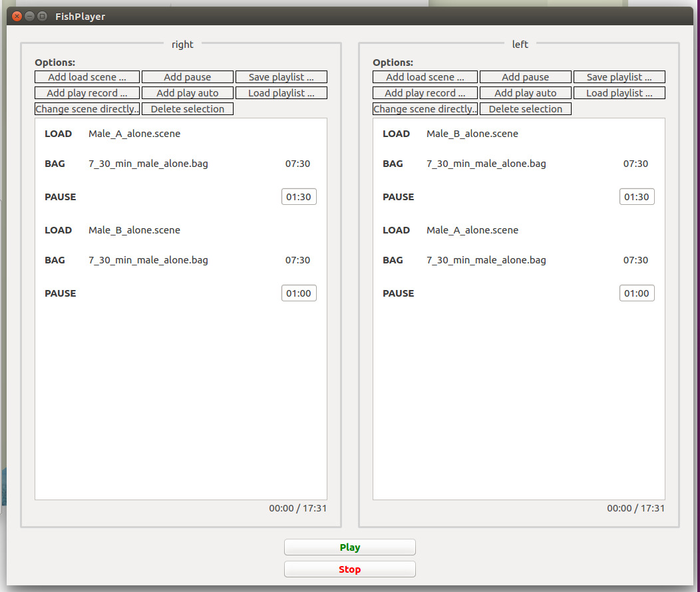The height and width of the screenshot is (592, 700).
Task: Click Delete selection in right panel
Action: [x=188, y=109]
